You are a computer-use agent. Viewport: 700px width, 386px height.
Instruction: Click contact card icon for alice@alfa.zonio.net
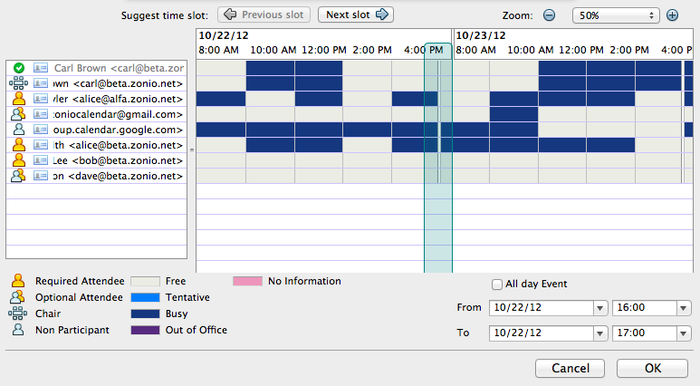(41, 99)
